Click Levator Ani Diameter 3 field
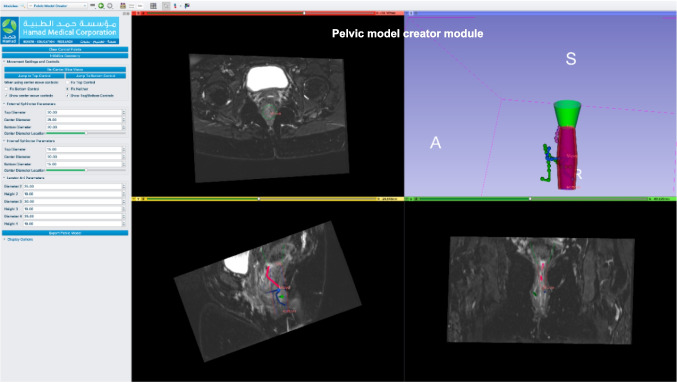Image resolution: width=677 pixels, height=383 pixels. click(x=73, y=201)
